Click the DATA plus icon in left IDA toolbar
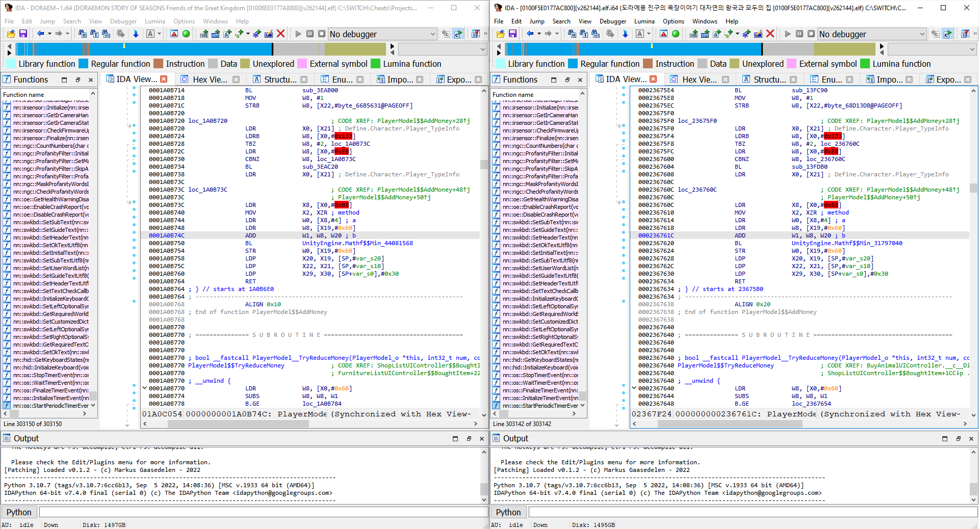Viewport: 980px width, 529px height. tap(216, 34)
